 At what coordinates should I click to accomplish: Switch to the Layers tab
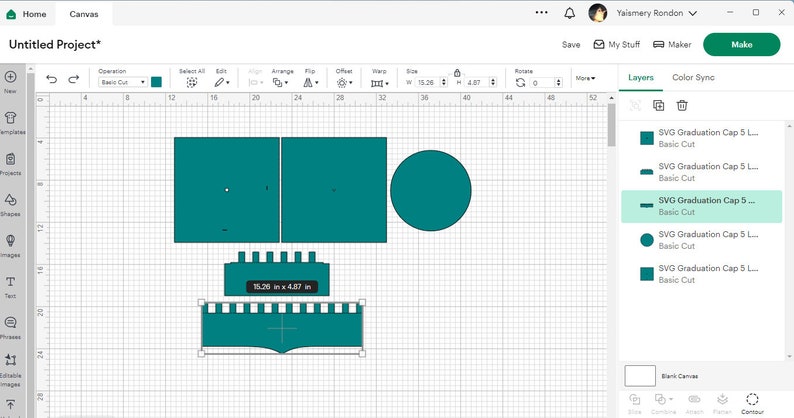click(x=641, y=78)
